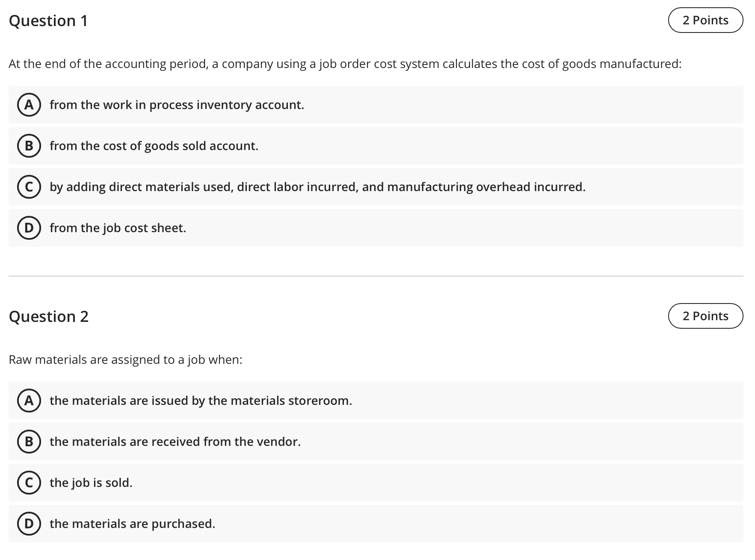Select option A circle for Question 2
Screen dimensions: 755x560
(29, 401)
